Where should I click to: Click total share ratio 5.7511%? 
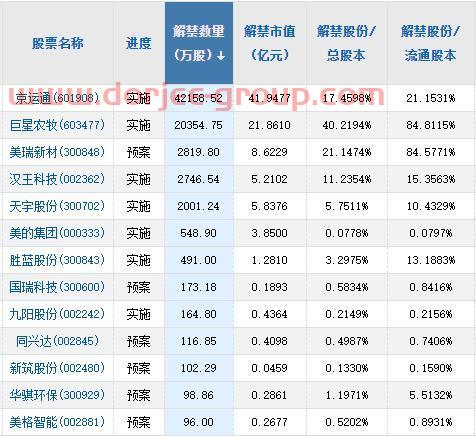[347, 206]
